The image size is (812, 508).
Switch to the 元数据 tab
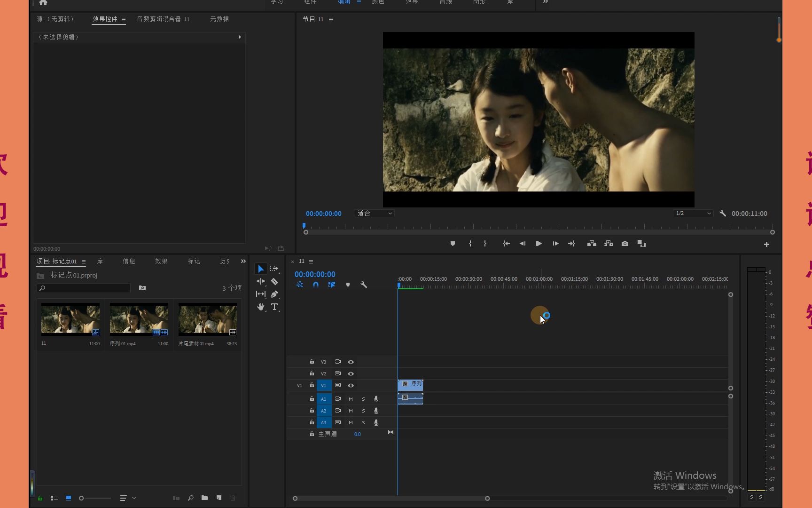coord(219,19)
